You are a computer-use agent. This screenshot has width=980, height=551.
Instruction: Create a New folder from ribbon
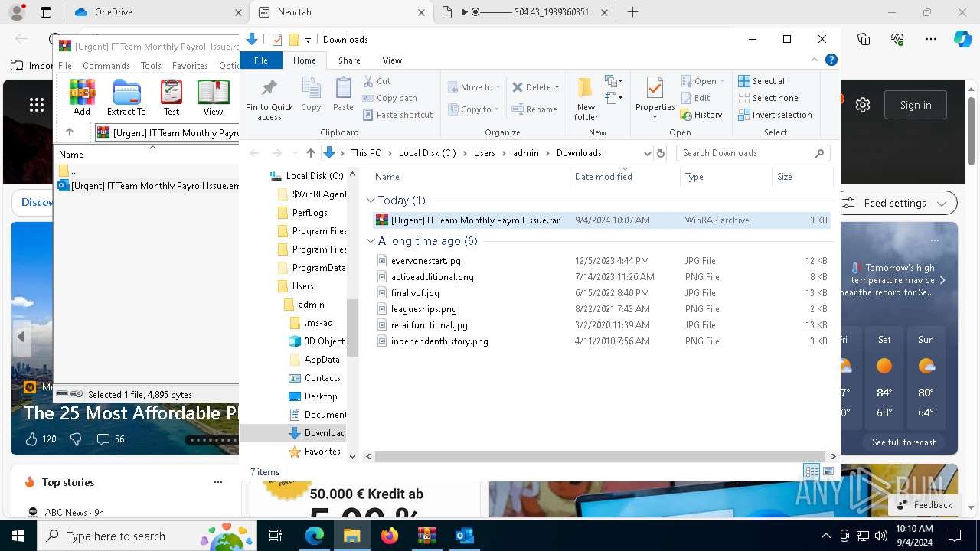coord(586,98)
